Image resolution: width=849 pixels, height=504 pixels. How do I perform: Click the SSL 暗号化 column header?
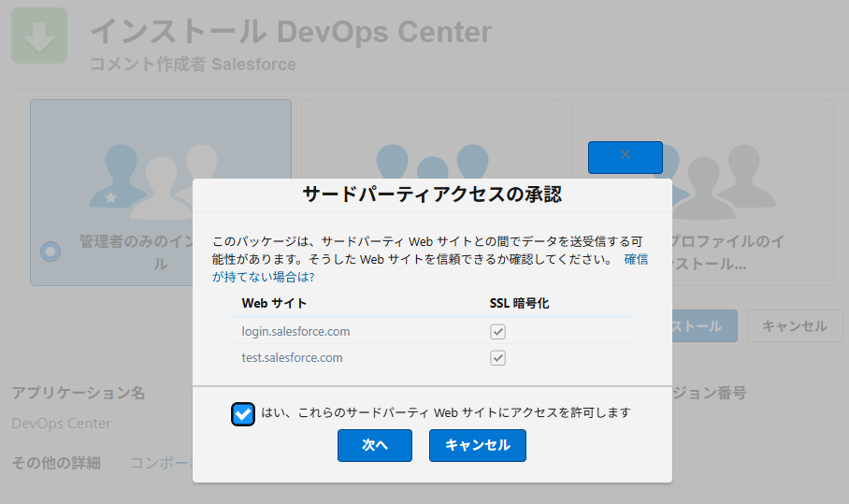519,303
